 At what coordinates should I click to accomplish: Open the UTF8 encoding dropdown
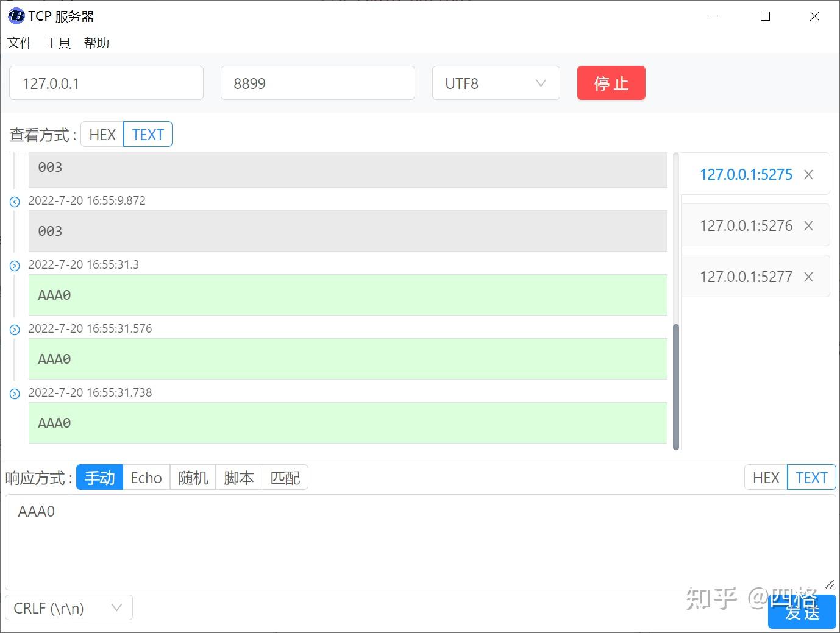click(x=496, y=83)
